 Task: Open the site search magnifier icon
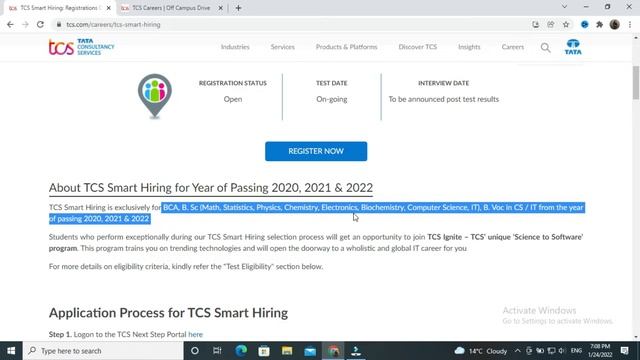[545, 47]
